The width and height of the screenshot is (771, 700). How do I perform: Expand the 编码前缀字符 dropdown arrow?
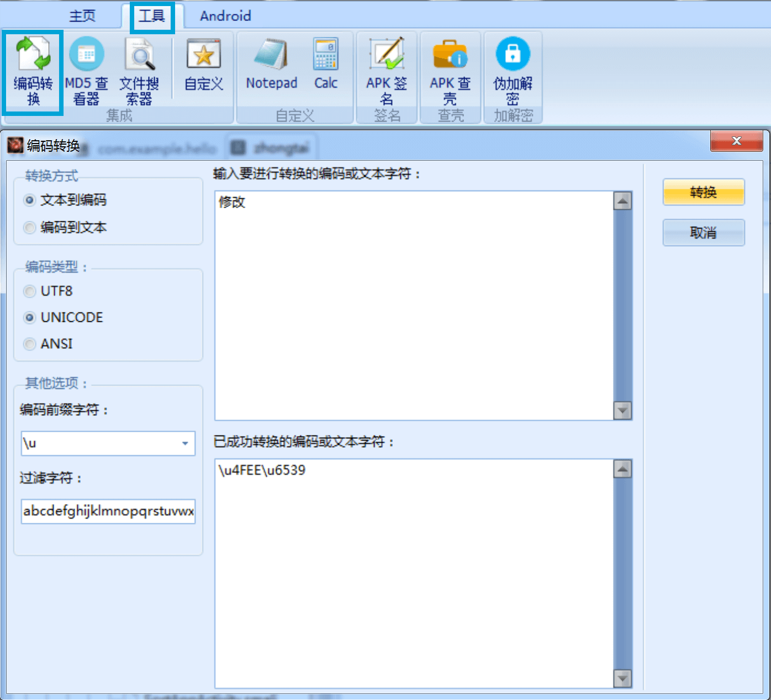[x=185, y=443]
